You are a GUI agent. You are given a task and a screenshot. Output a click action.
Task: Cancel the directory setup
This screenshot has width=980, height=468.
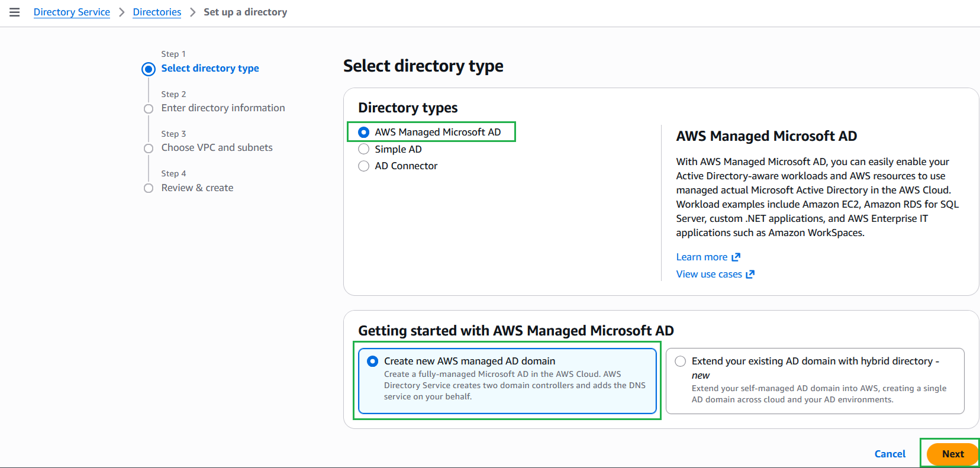[x=890, y=454]
